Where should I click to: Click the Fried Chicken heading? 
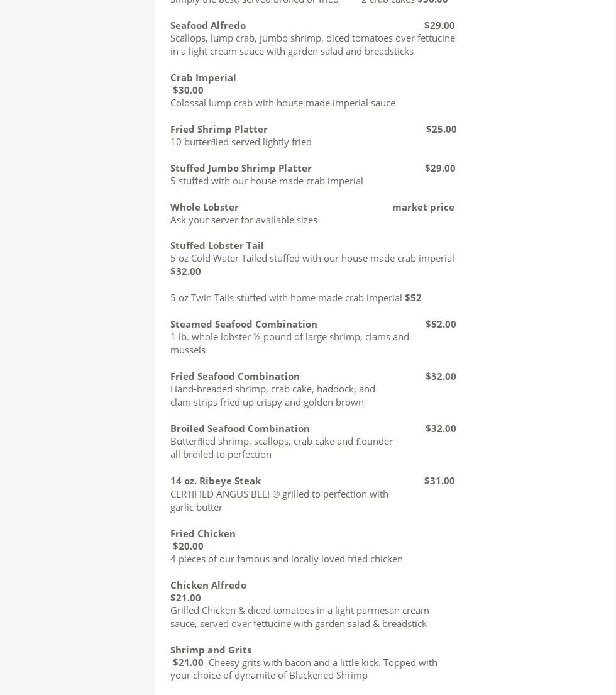203,533
